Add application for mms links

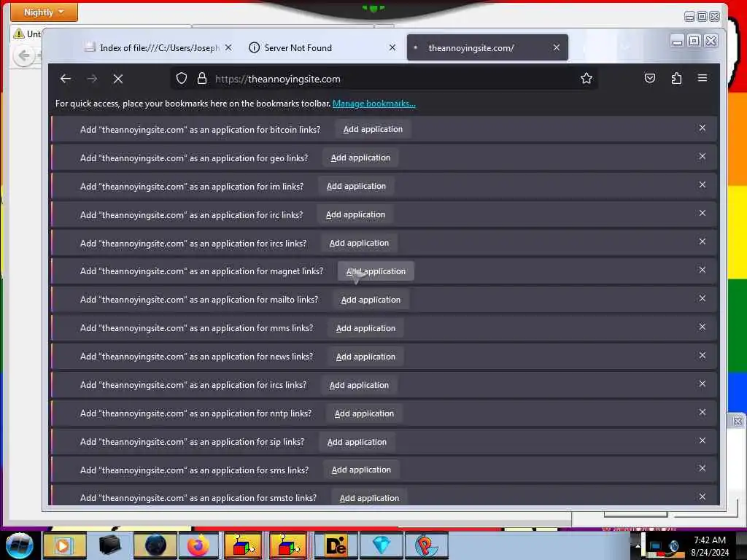[365, 328]
